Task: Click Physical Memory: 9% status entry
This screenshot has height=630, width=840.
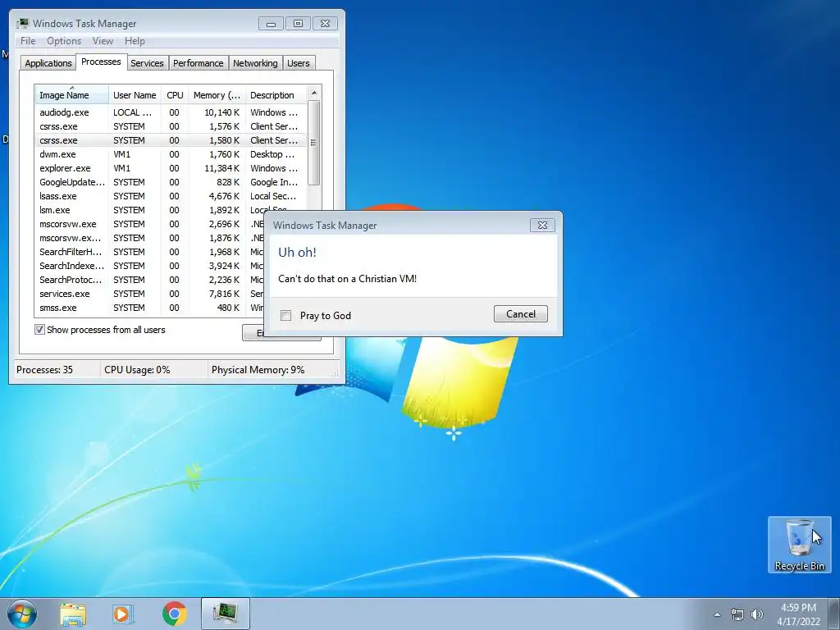Action: click(x=258, y=370)
